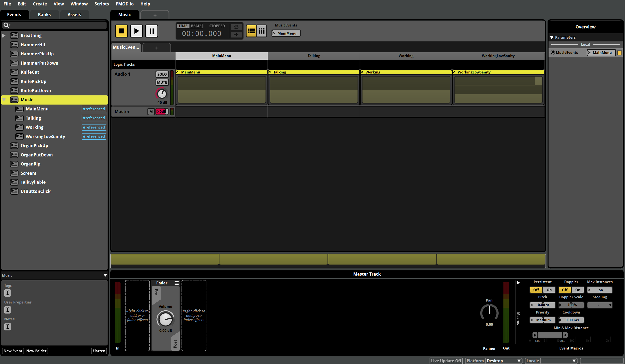Screen dimensions: 625x364
Task: Adjust the Fader Volume knob
Action: click(x=165, y=319)
